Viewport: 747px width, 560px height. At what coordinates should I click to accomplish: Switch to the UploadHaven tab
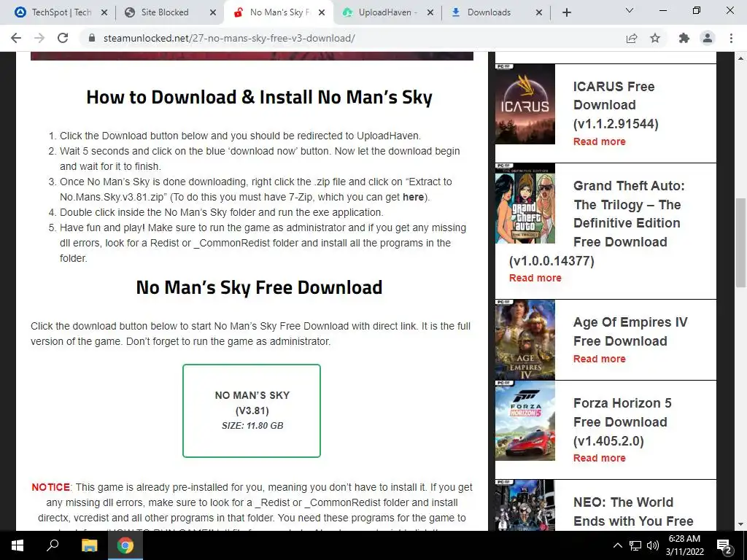pyautogui.click(x=387, y=12)
